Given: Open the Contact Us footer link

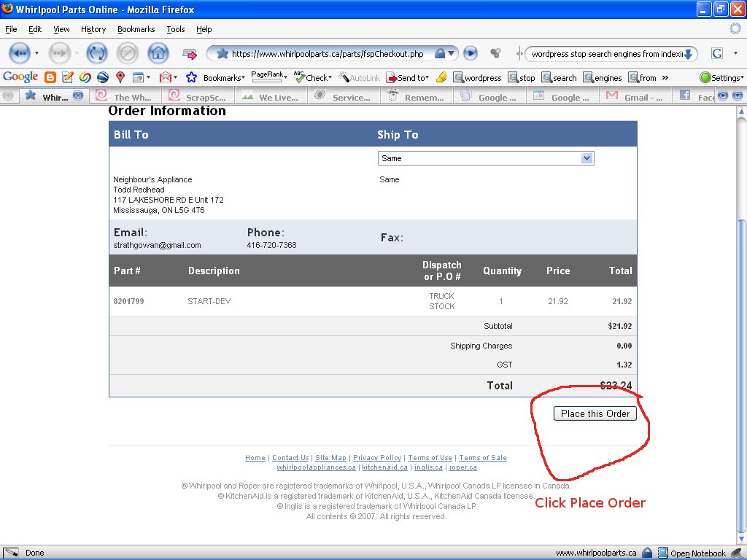Looking at the screenshot, I should point(290,458).
